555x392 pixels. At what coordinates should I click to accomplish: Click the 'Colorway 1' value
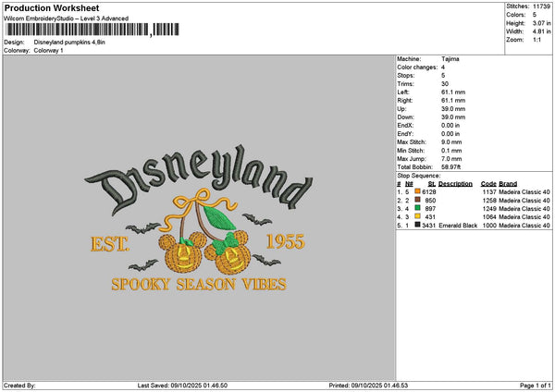(48, 51)
